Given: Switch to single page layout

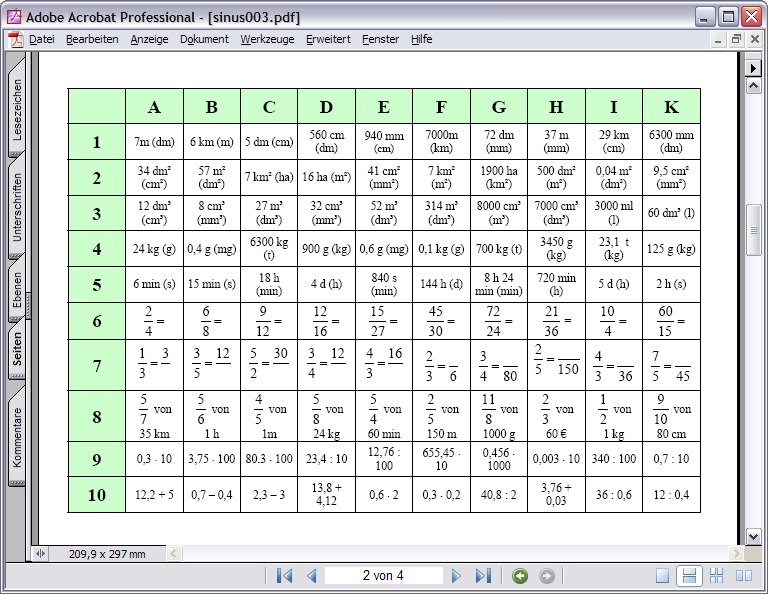Looking at the screenshot, I should pos(662,576).
